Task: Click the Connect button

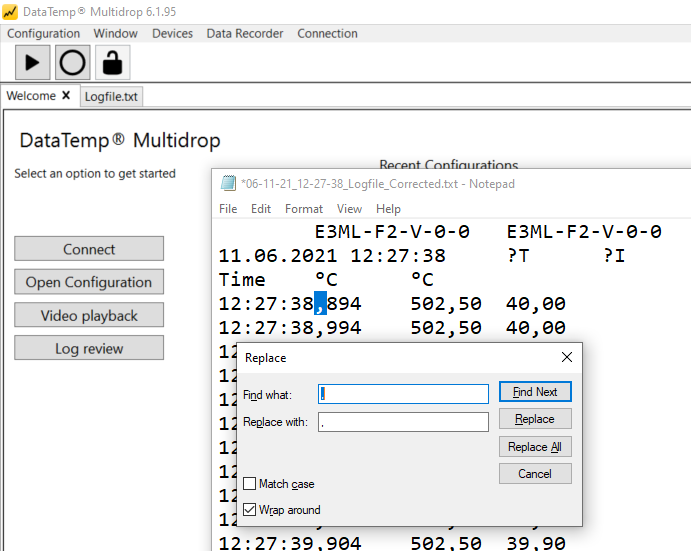Action: pos(89,249)
